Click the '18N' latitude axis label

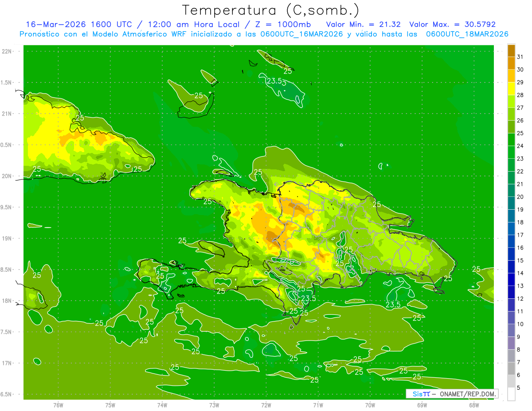pyautogui.click(x=7, y=301)
